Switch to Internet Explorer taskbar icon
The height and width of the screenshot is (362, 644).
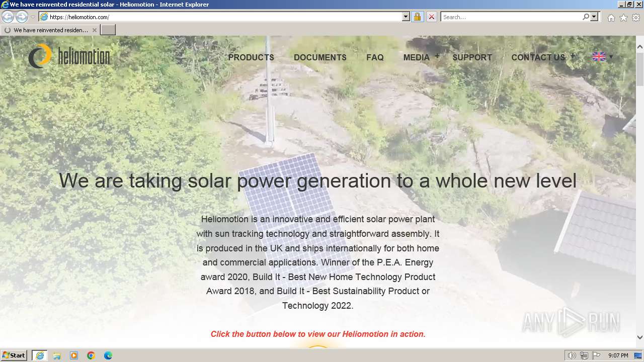pyautogui.click(x=40, y=355)
